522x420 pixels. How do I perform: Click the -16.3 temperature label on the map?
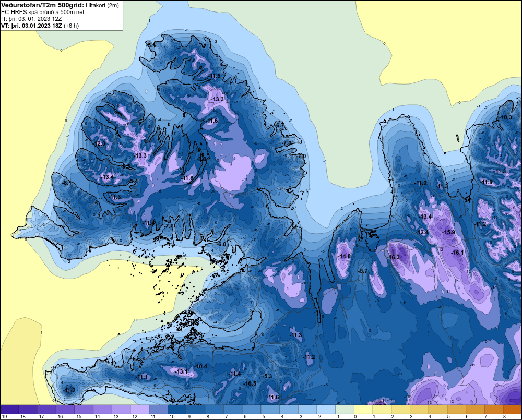tap(394, 257)
